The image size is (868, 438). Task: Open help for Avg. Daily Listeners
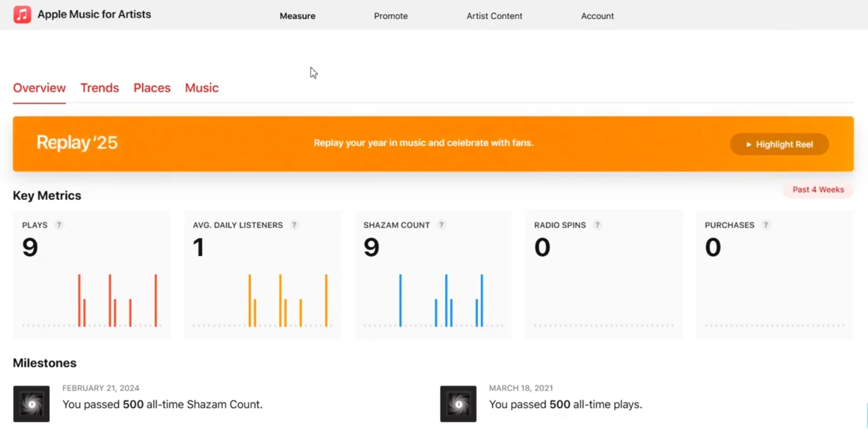click(295, 225)
